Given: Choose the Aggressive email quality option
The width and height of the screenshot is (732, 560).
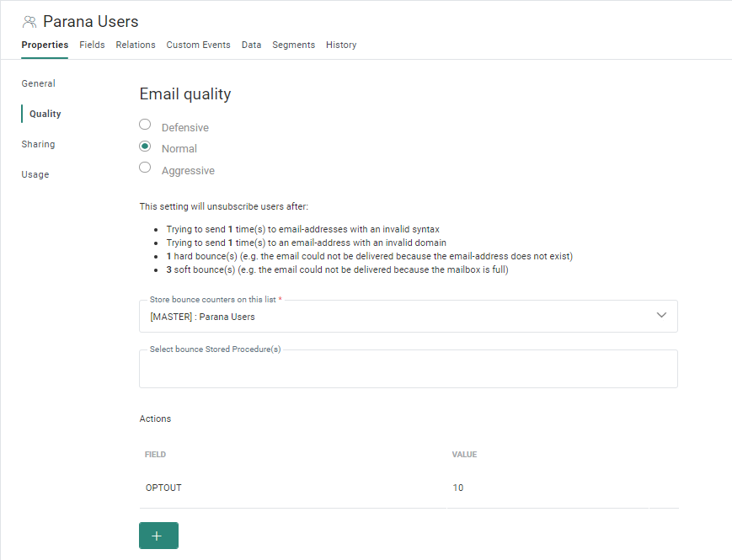Looking at the screenshot, I should point(145,168).
